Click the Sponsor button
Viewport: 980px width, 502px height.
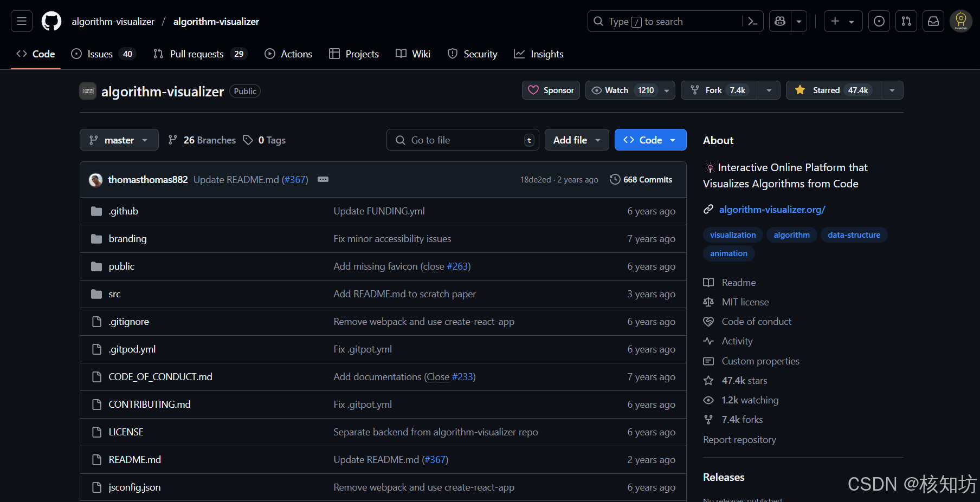551,90
